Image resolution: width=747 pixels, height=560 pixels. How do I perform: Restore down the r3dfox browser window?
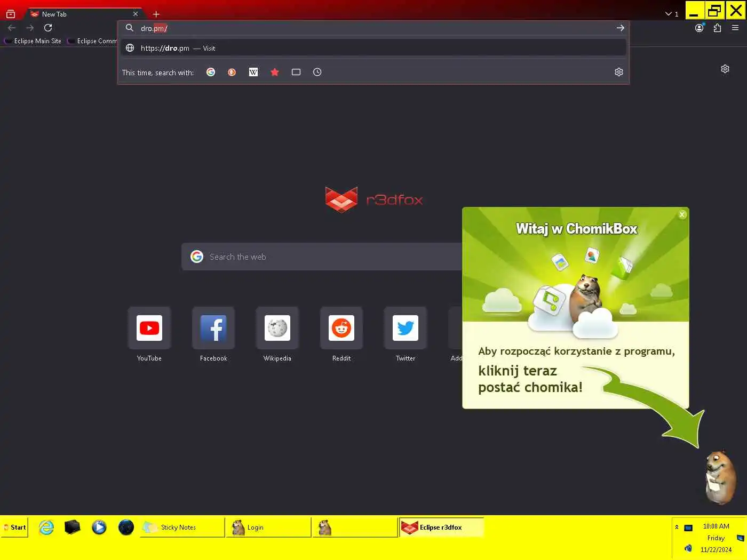(x=714, y=10)
